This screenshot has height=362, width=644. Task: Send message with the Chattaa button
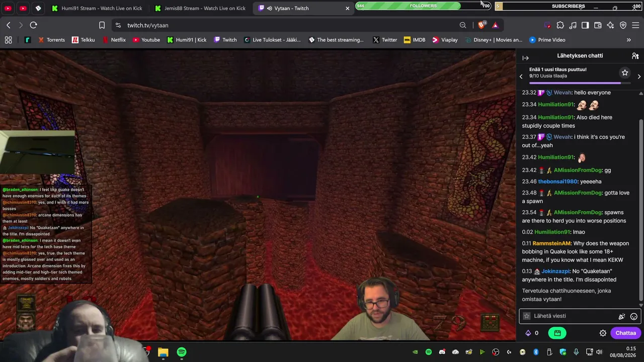626,333
